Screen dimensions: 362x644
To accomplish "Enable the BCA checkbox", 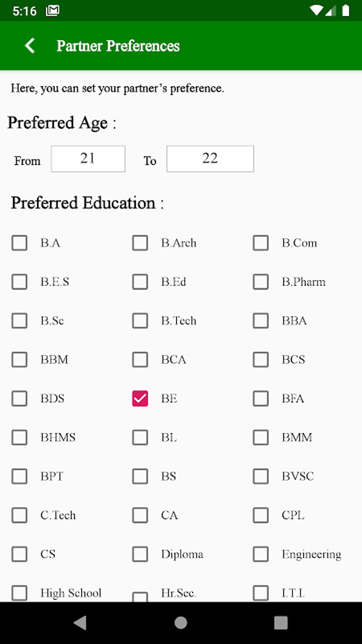I will tap(140, 359).
